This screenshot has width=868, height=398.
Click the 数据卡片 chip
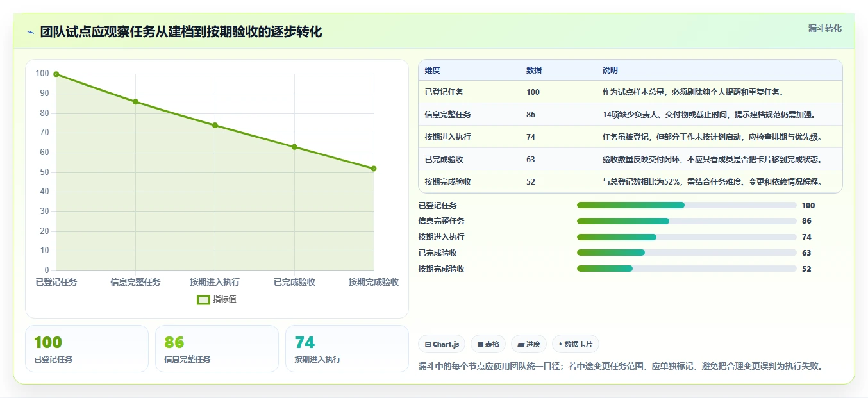pyautogui.click(x=576, y=344)
